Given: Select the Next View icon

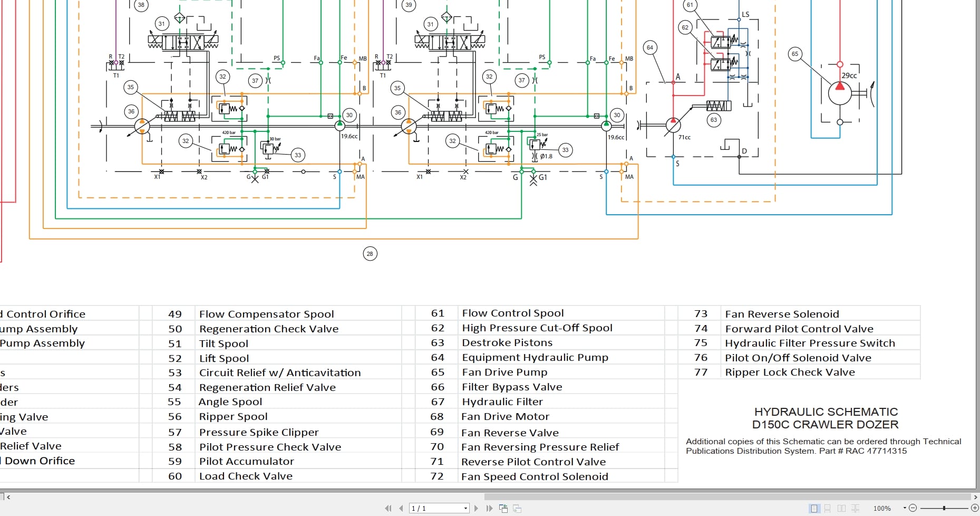Looking at the screenshot, I should point(518,508).
